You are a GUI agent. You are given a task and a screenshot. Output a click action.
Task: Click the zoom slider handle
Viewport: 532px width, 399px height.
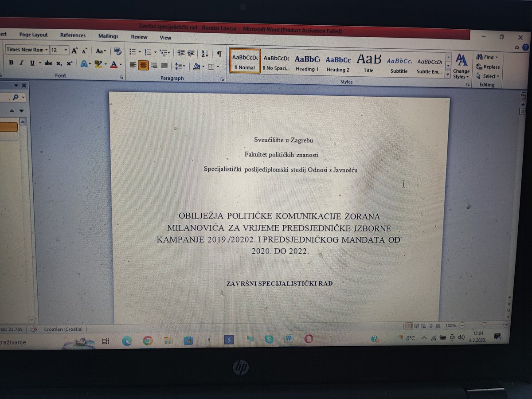click(484, 325)
